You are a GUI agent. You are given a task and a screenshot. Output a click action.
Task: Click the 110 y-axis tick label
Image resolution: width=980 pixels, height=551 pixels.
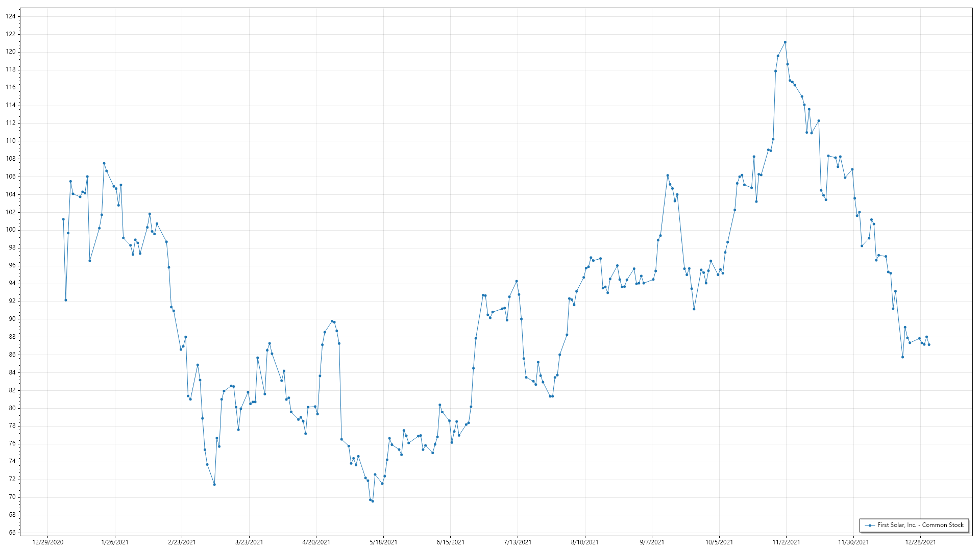point(11,141)
